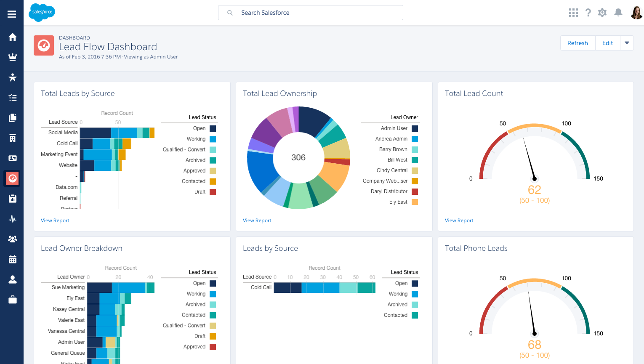The image size is (644, 364).
Task: Open the notifications bell
Action: coord(618,13)
